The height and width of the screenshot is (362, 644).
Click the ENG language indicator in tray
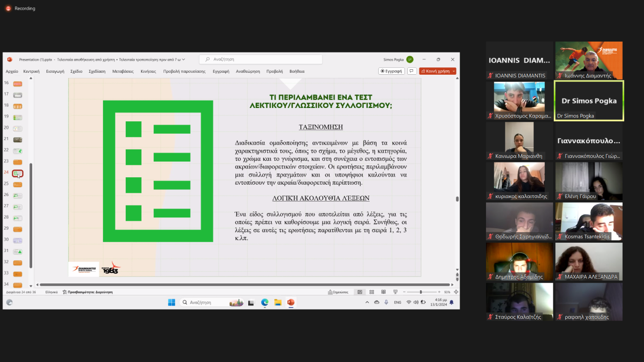(397, 302)
